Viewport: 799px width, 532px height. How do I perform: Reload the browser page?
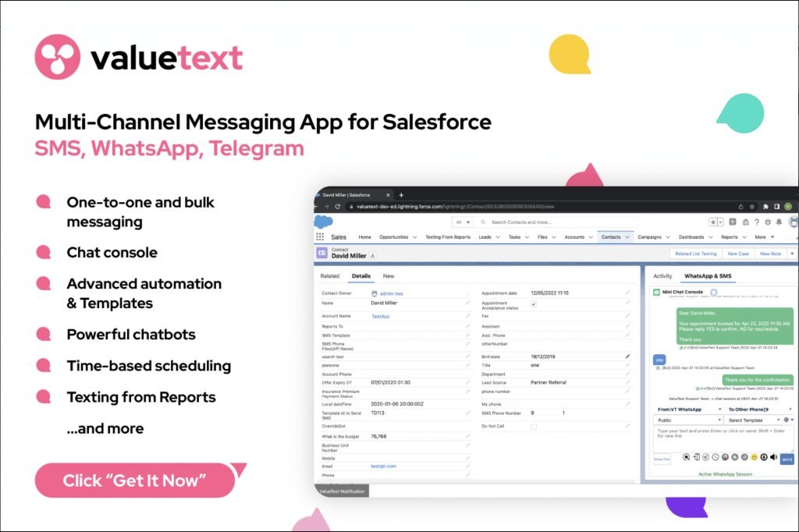click(337, 207)
